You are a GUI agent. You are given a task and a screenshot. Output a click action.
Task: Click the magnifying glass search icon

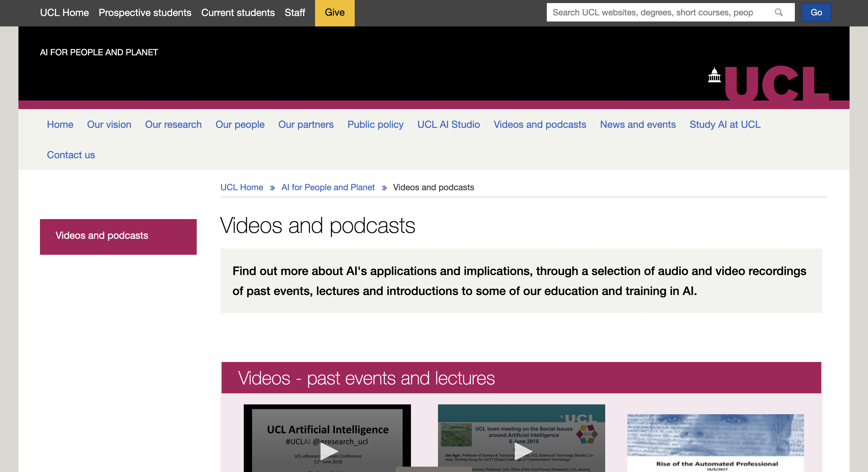[778, 13]
